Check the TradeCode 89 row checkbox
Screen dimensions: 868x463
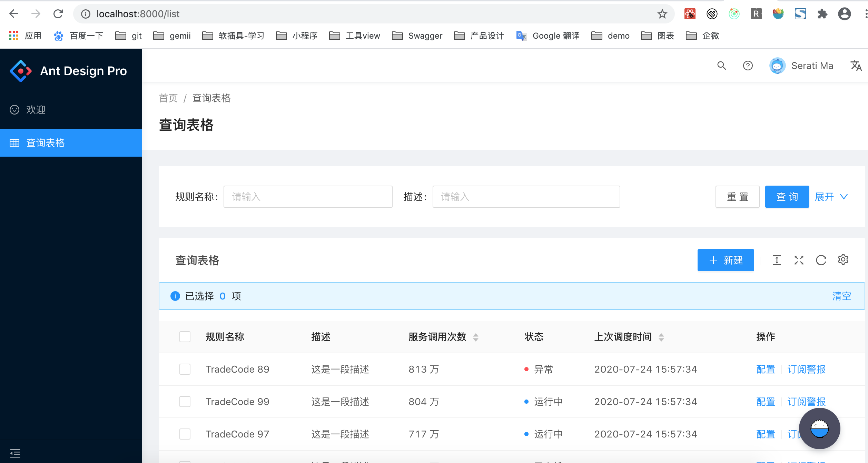[185, 369]
